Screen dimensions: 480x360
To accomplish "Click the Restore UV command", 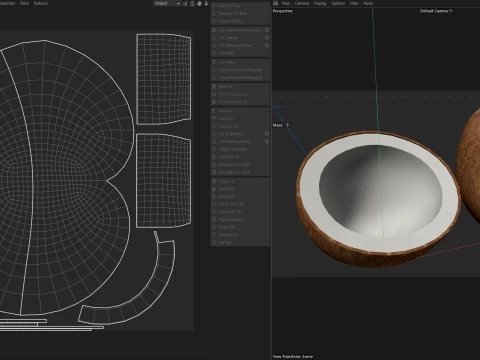I will (x=240, y=235).
